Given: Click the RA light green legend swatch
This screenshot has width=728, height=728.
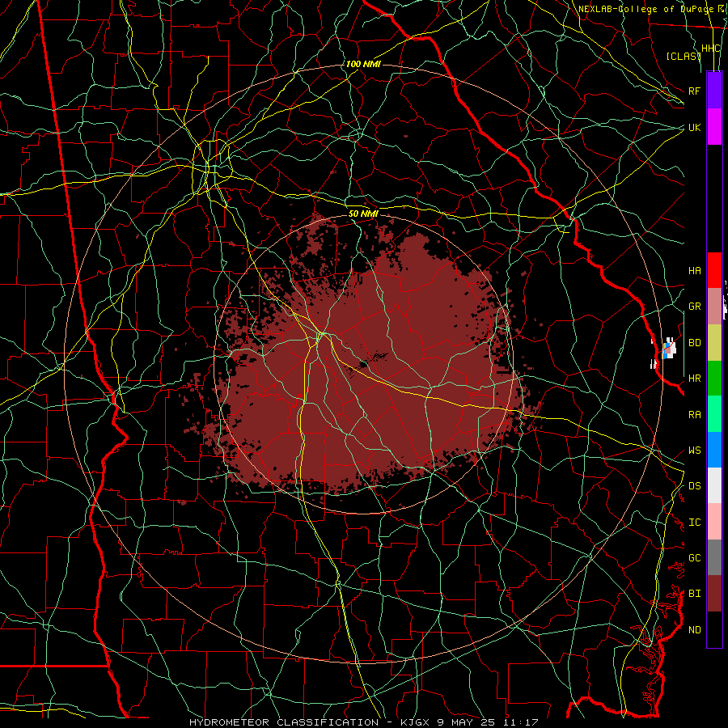Looking at the screenshot, I should [x=714, y=413].
